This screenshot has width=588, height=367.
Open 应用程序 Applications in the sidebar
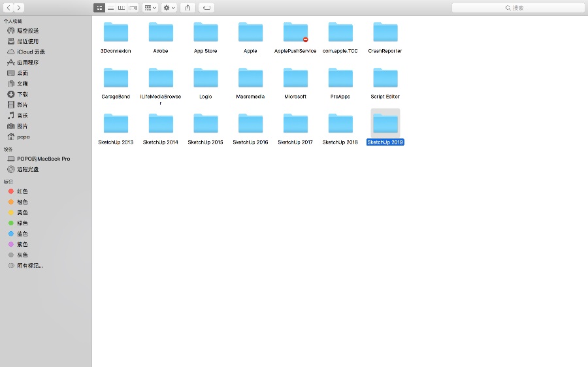(x=24, y=62)
